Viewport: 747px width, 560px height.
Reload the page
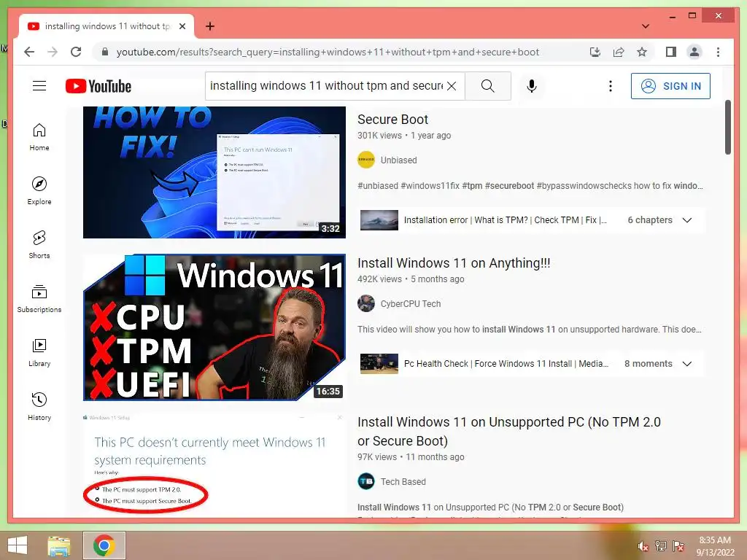[76, 52]
